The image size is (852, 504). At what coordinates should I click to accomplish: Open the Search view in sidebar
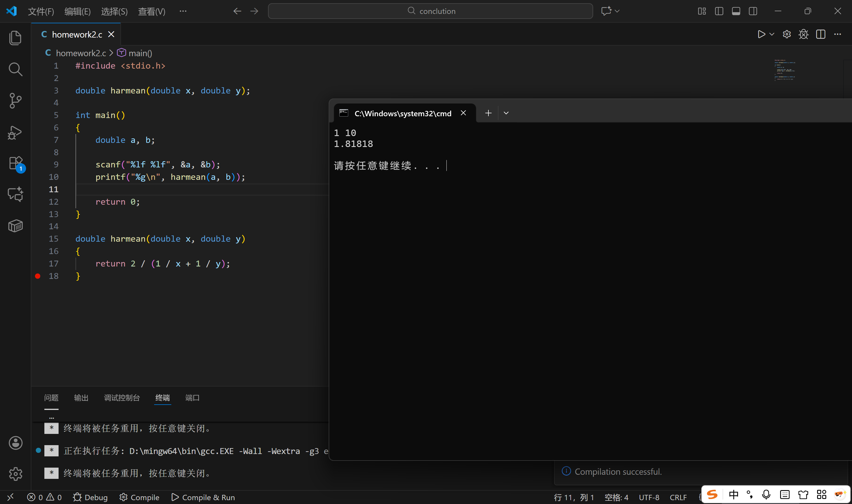[x=15, y=69]
